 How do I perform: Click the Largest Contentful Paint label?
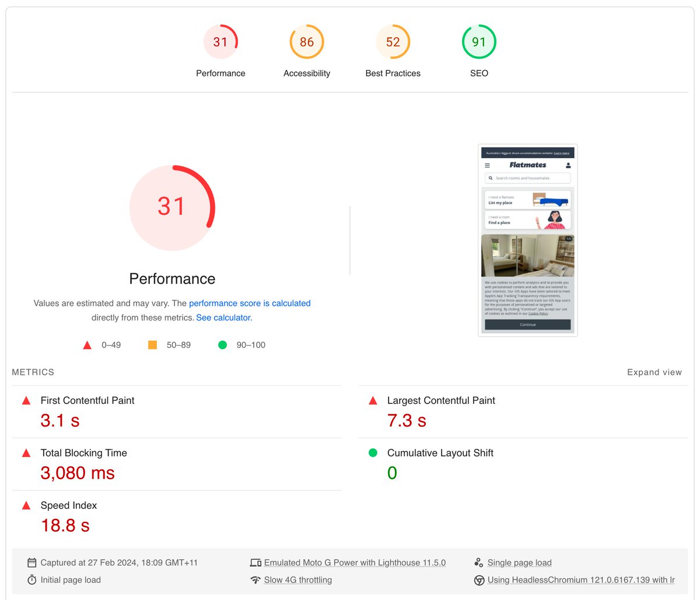point(441,400)
